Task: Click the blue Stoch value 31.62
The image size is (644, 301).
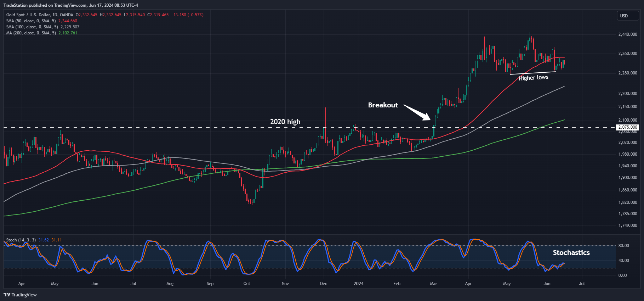Action: tap(44, 240)
